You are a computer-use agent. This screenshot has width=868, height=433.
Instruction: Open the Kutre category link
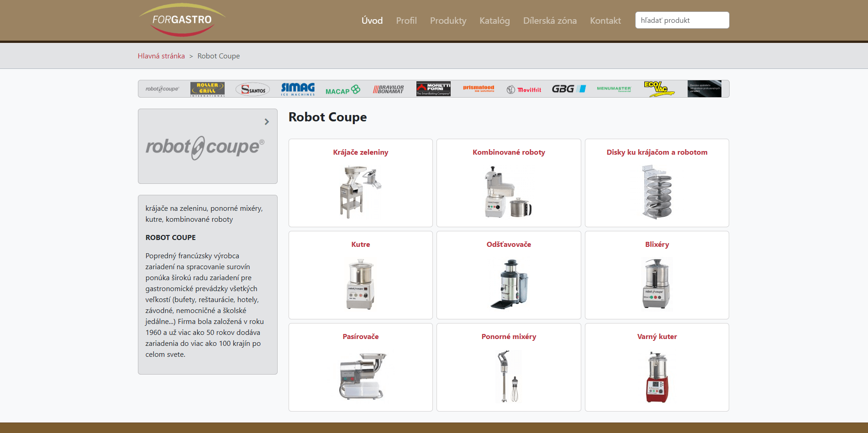tap(361, 245)
